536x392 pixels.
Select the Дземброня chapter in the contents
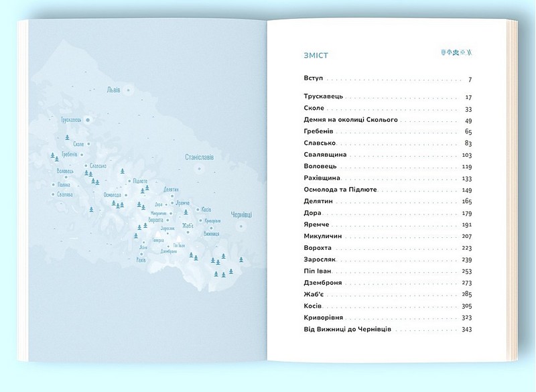(x=322, y=282)
